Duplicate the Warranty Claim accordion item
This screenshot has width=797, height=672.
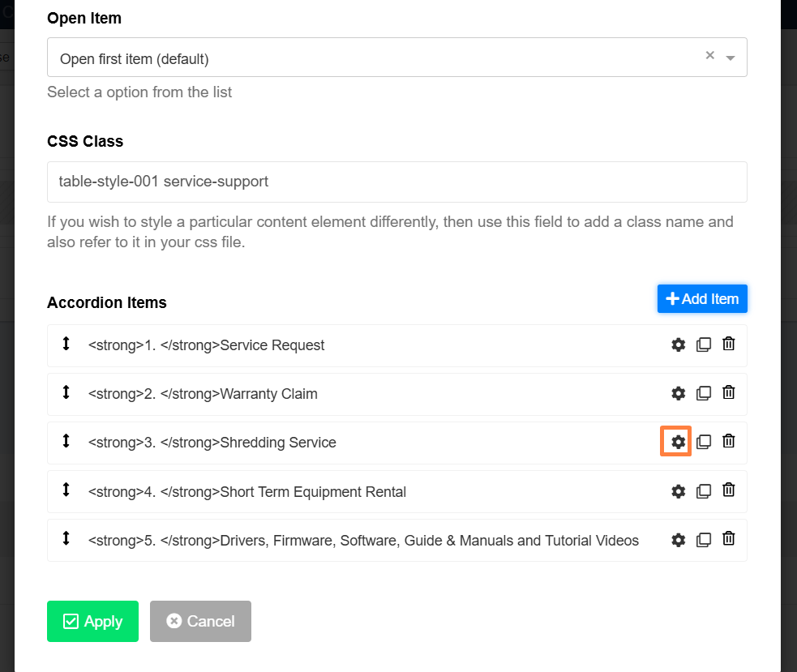[x=704, y=393]
